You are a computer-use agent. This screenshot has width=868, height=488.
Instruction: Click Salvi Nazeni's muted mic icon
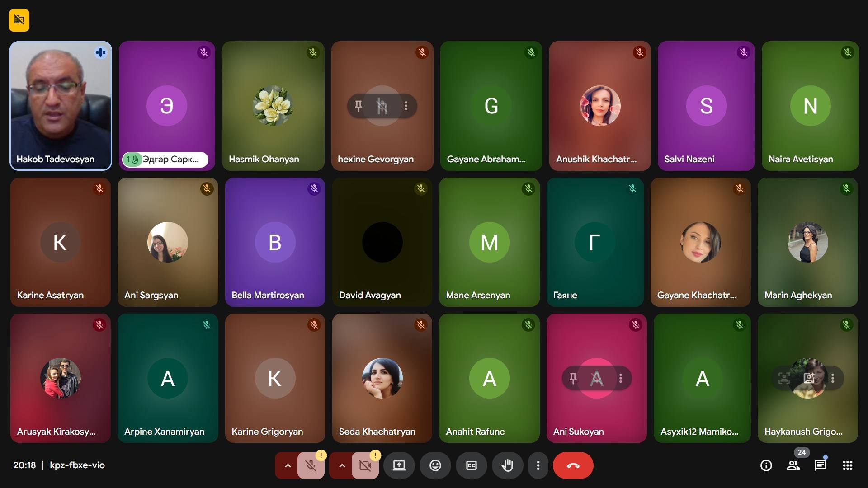pyautogui.click(x=744, y=53)
